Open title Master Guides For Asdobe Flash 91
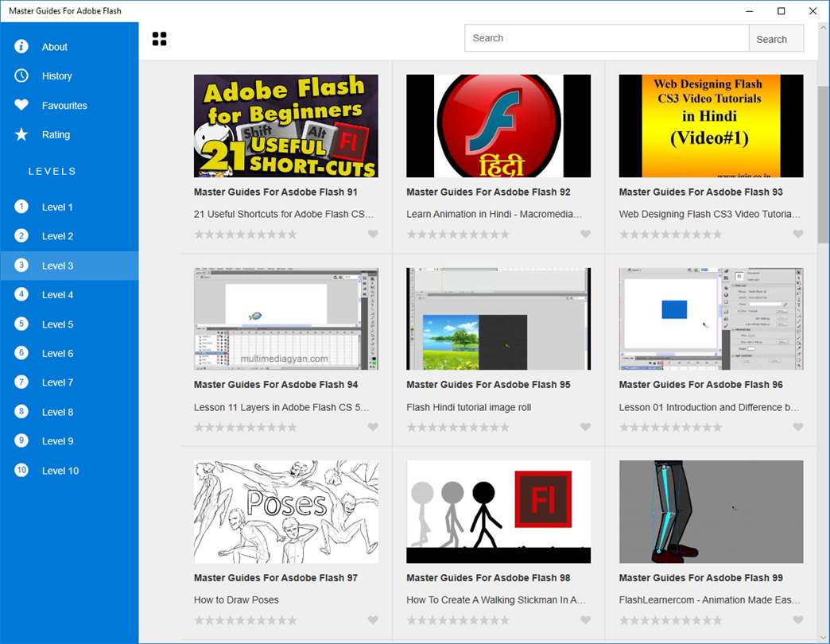The width and height of the screenshot is (830, 644). point(275,192)
